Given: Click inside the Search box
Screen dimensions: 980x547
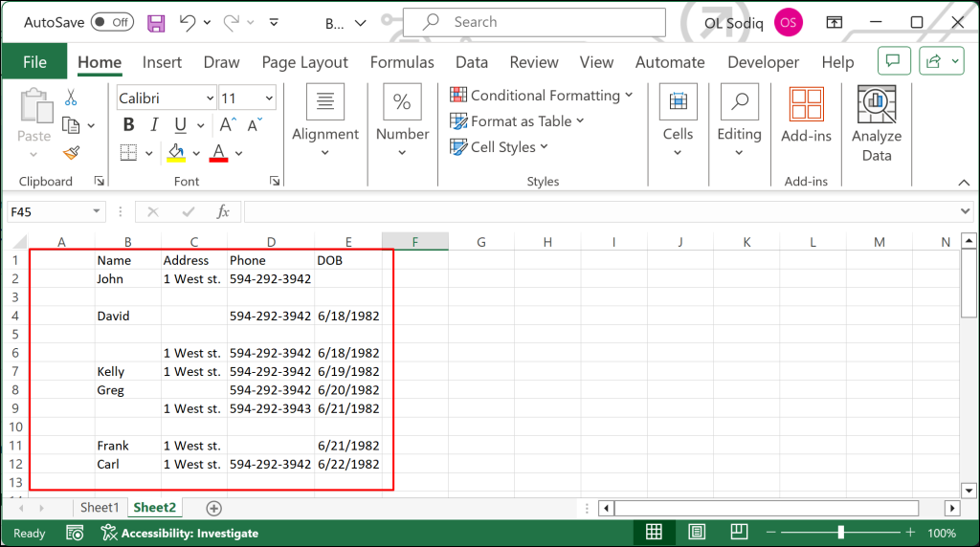Looking at the screenshot, I should pyautogui.click(x=534, y=23).
